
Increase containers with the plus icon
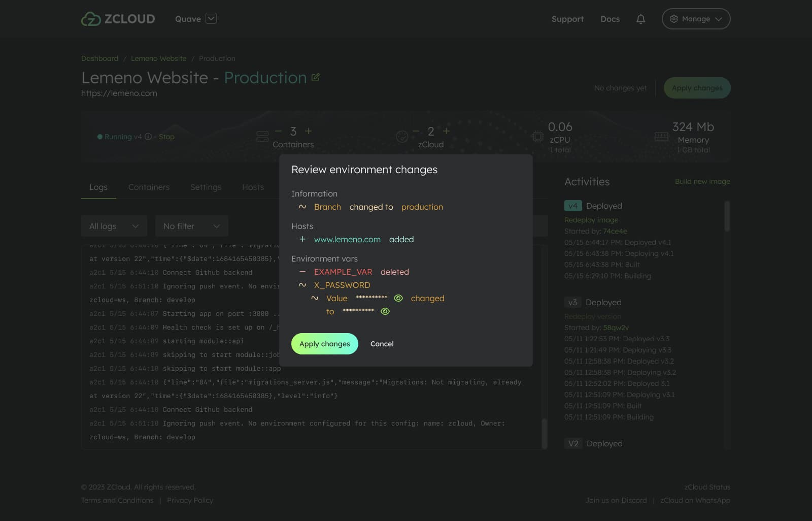click(x=308, y=131)
